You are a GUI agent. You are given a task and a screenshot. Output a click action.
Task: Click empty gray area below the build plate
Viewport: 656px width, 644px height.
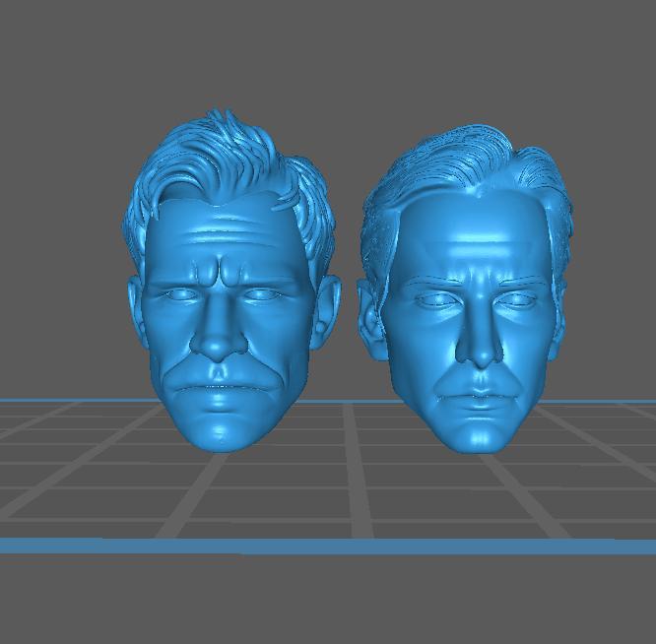coord(328,601)
